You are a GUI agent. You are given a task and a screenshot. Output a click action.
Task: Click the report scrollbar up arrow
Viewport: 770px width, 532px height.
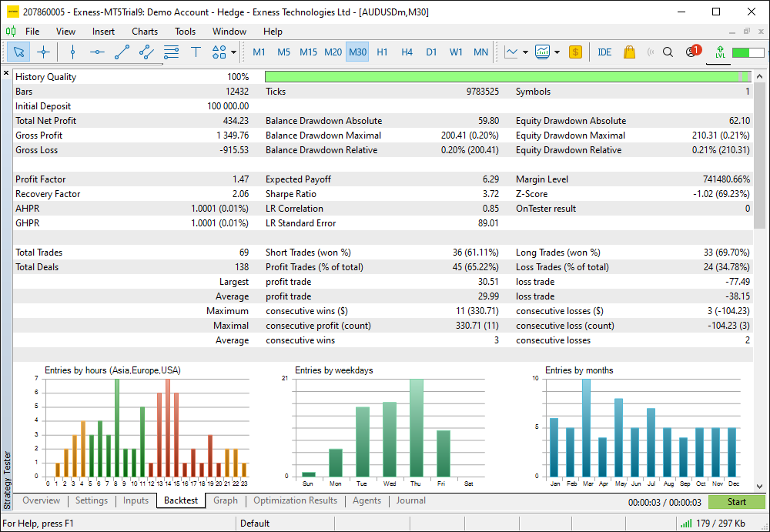(x=760, y=76)
